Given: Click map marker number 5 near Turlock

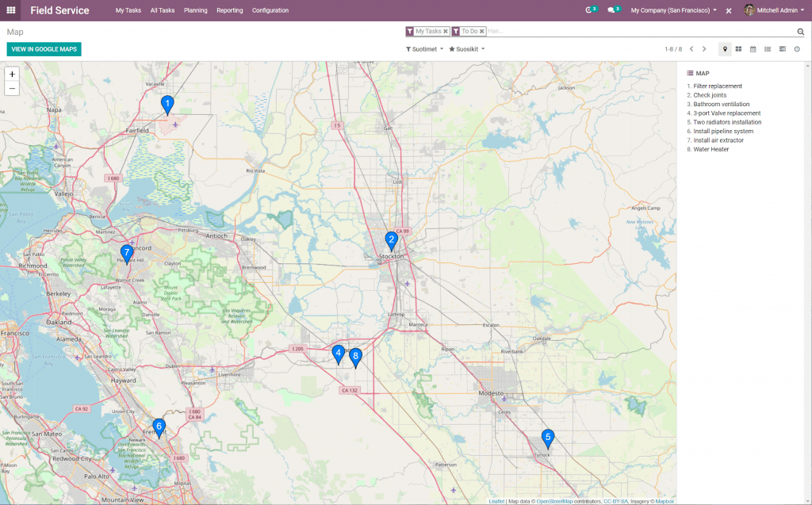Looking at the screenshot, I should [547, 438].
